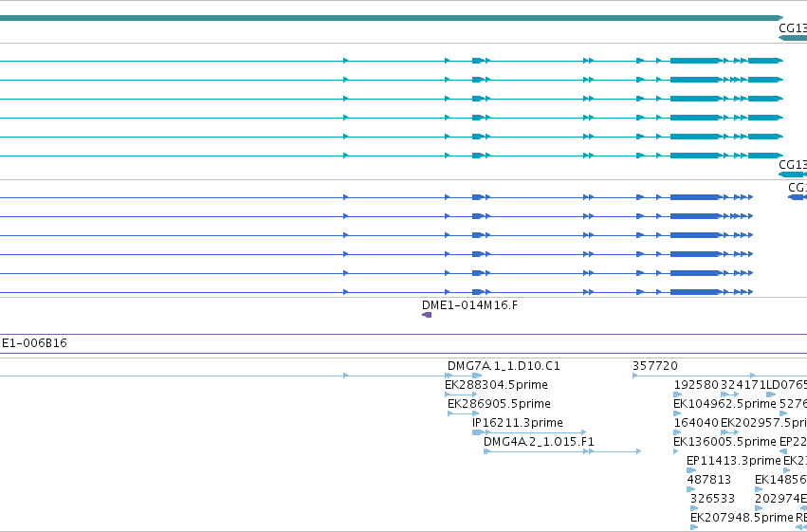Image resolution: width=807 pixels, height=532 pixels.
Task: Click the arrow glyph beneath EK288304.5prime
Action: point(461,394)
